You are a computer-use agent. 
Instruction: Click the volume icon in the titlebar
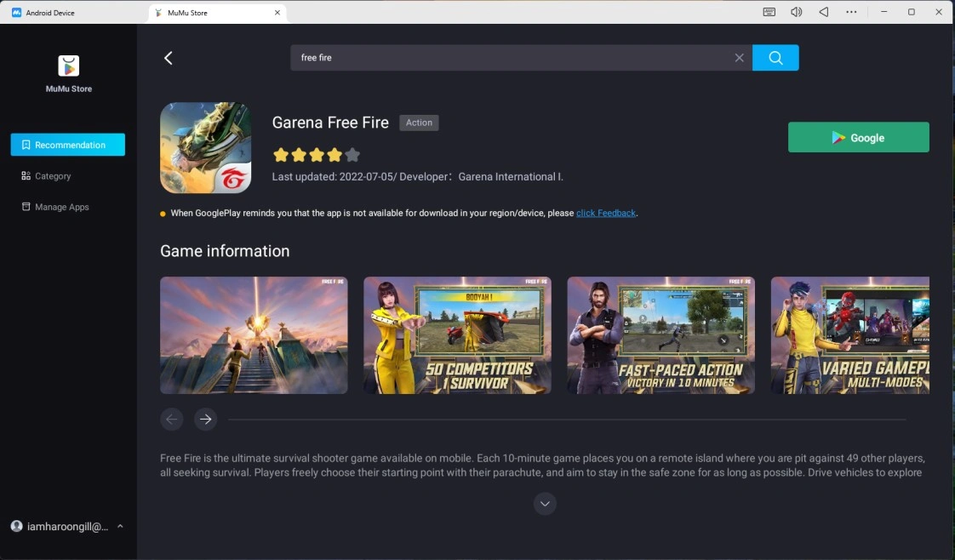click(x=795, y=12)
